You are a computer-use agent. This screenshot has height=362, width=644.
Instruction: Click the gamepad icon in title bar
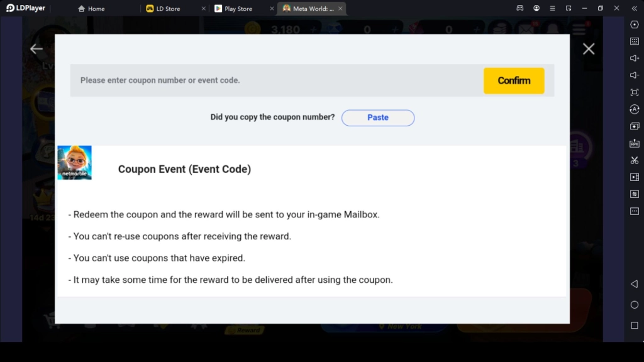coord(520,8)
